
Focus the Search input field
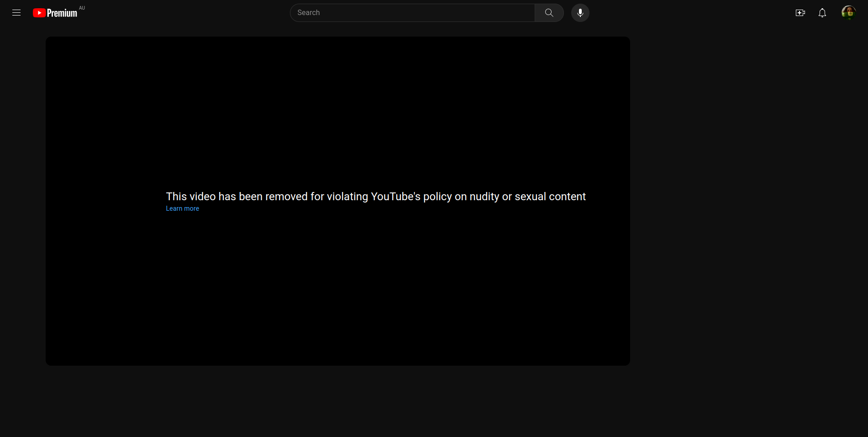point(413,13)
